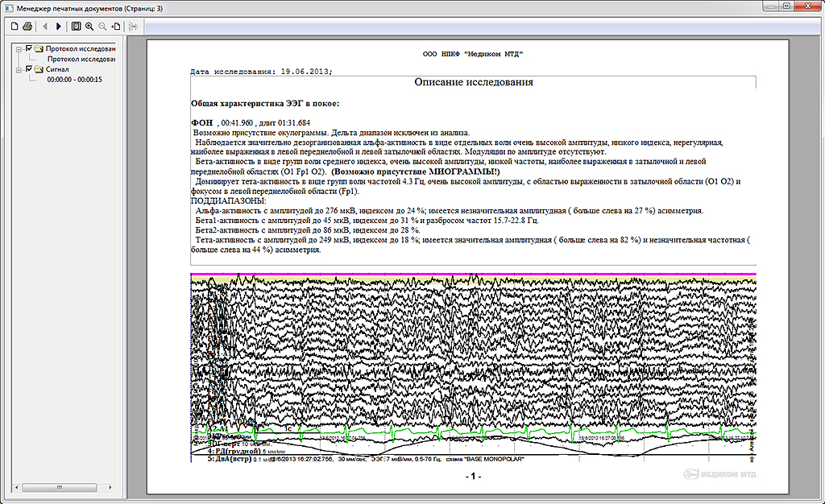Image resolution: width=825 pixels, height=504 pixels.
Task: Minimize the print document manager window
Action: coord(771,6)
